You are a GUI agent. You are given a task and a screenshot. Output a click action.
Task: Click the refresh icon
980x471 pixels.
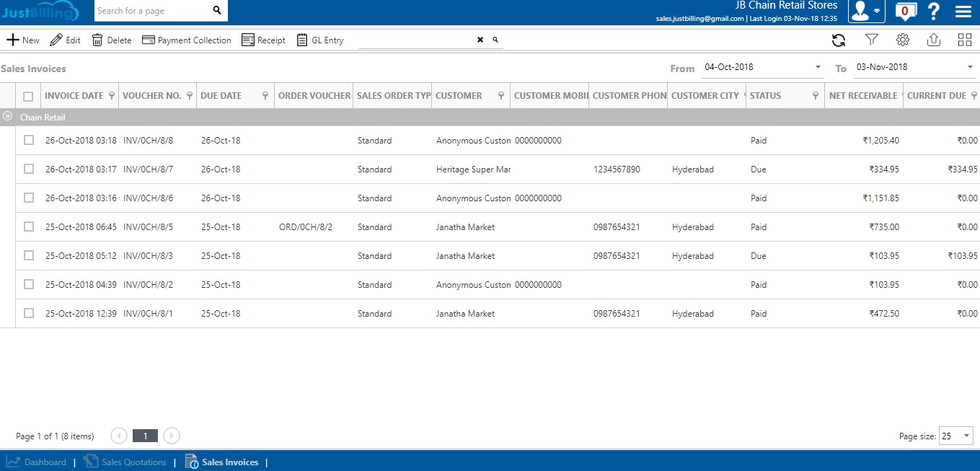(839, 40)
